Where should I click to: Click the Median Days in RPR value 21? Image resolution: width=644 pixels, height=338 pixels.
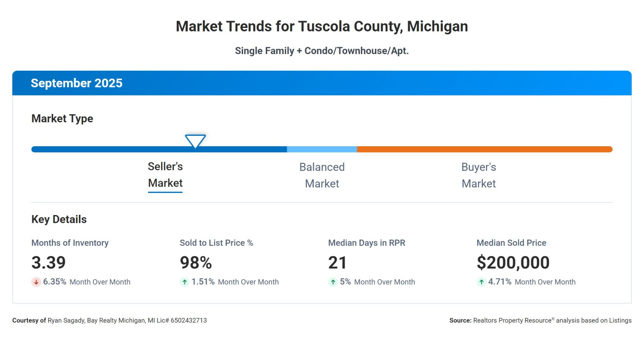(x=337, y=263)
